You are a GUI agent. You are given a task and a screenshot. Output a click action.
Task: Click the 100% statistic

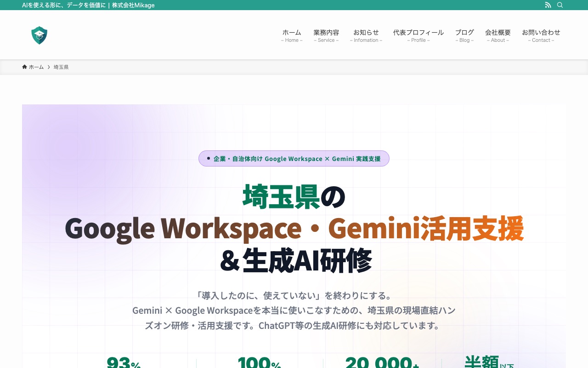(x=260, y=362)
